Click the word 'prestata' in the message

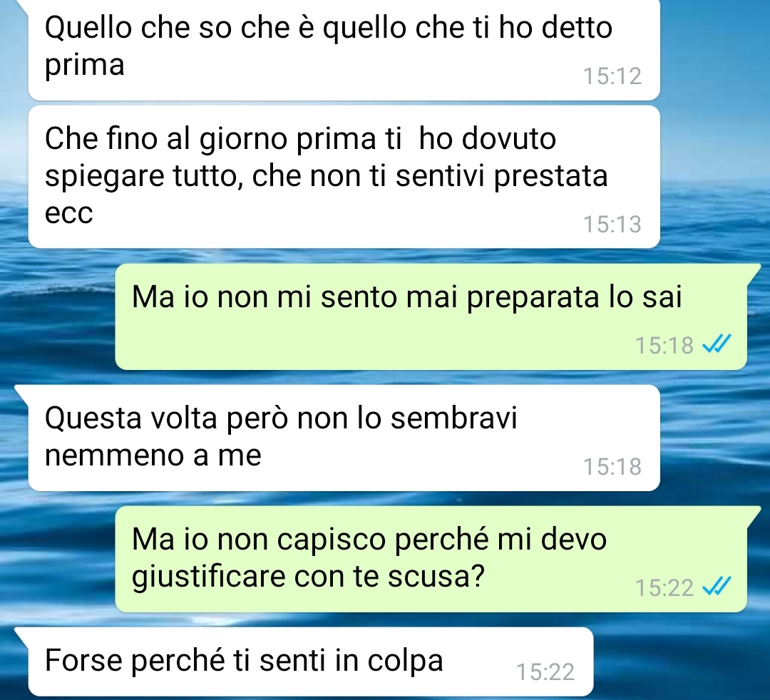tap(550, 176)
